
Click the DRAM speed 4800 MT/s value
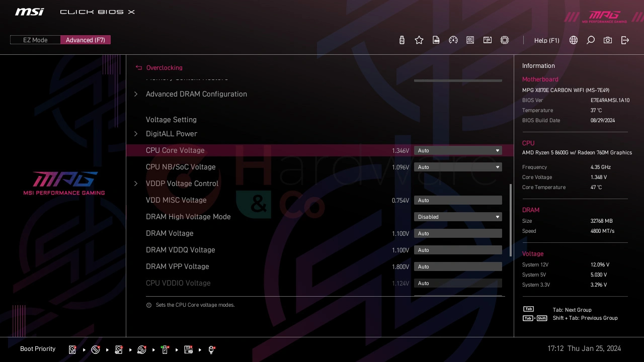pos(602,231)
